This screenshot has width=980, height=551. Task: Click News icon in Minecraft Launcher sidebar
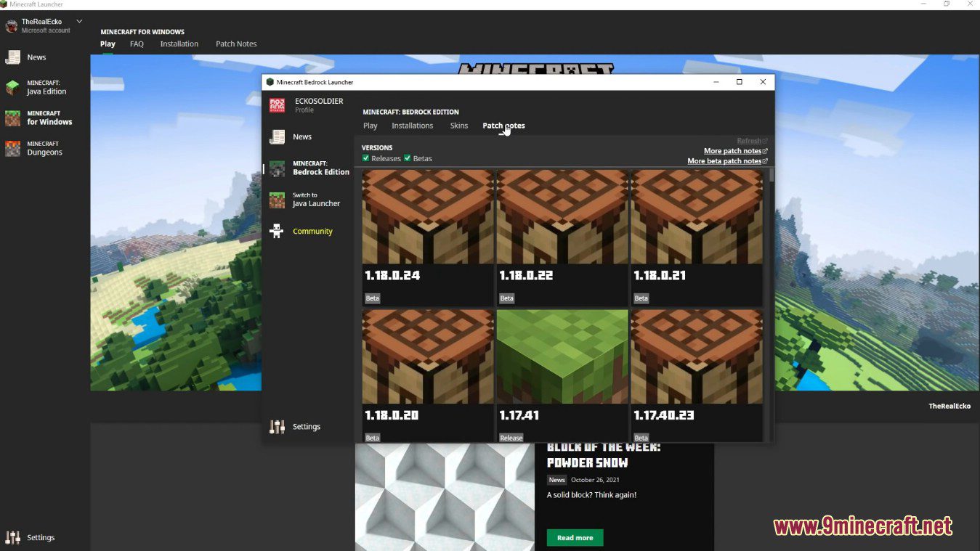tap(13, 57)
